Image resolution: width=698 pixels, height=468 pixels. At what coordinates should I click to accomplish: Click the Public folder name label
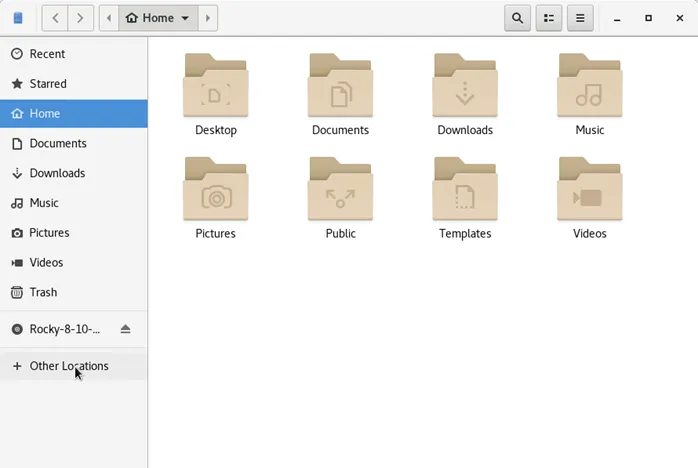(341, 234)
